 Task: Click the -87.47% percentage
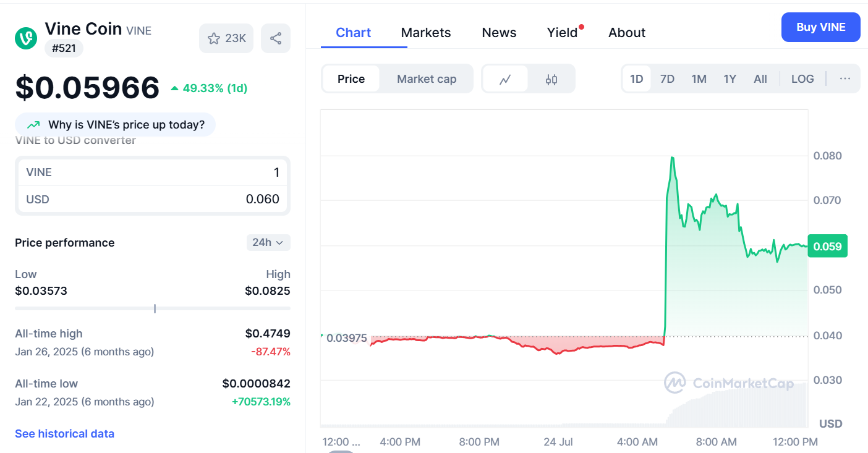pos(271,352)
